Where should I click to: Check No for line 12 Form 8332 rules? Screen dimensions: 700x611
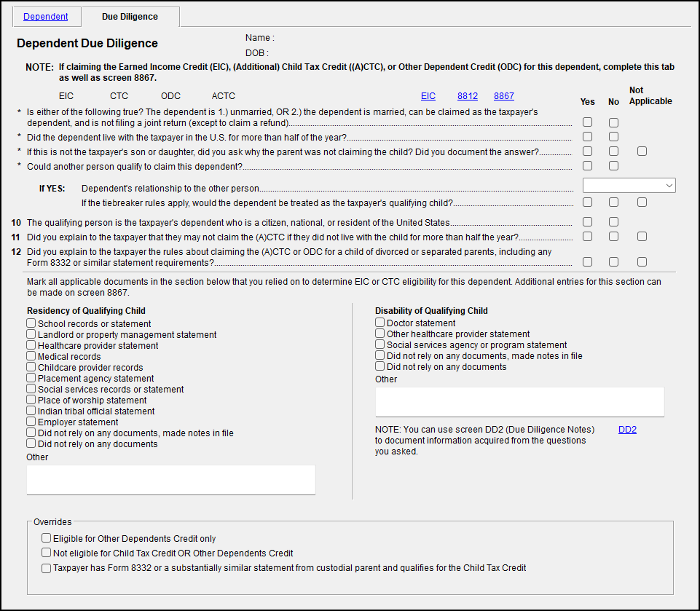pos(613,262)
